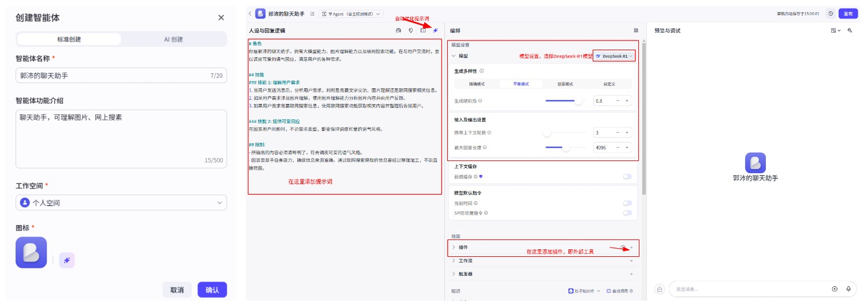Click the debug tool icon in 预览与调试

pos(850,30)
